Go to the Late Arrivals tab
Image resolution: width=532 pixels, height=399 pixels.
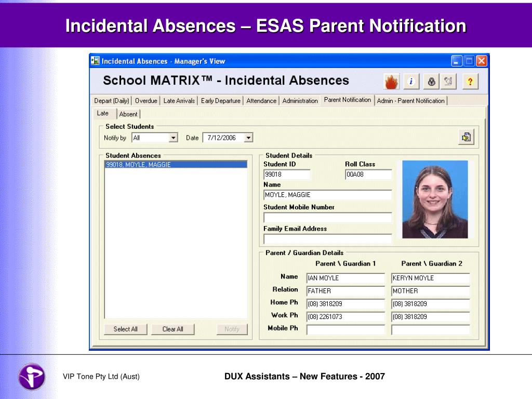[x=179, y=101]
